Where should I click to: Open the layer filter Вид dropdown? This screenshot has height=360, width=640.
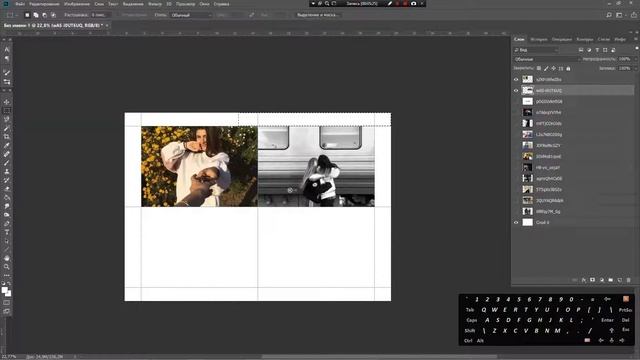click(536, 50)
